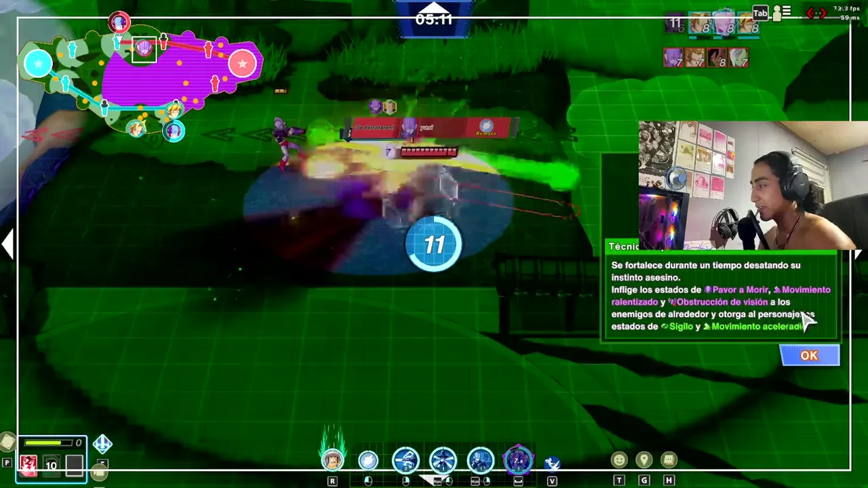This screenshot has height=488, width=868.
Task: Select pink-haired teammate portrait in blue row
Action: point(723,22)
